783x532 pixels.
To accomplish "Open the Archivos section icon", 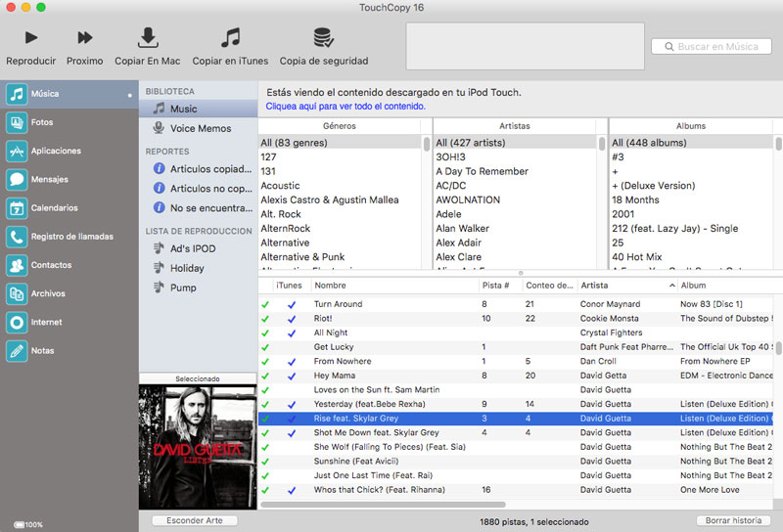I will (17, 293).
